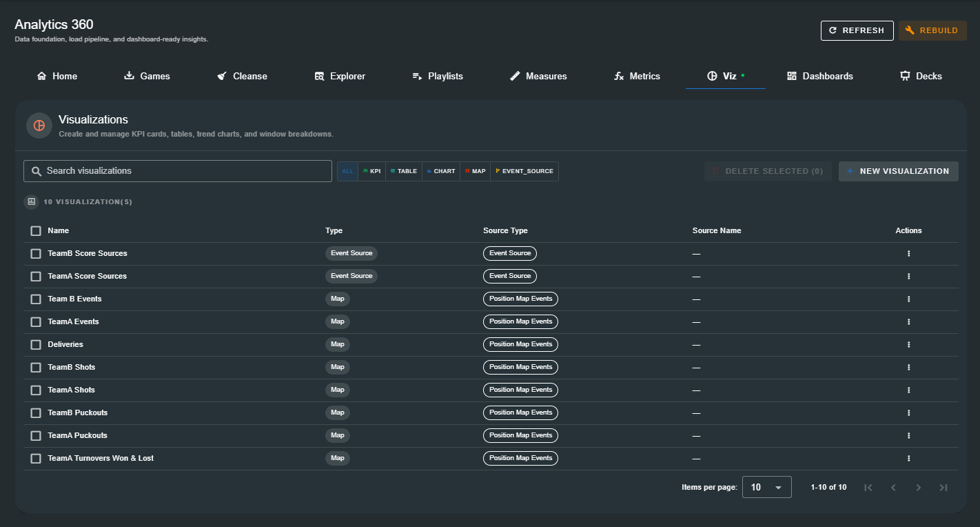
Task: Check the TeamA Score Sources row
Action: tap(36, 277)
